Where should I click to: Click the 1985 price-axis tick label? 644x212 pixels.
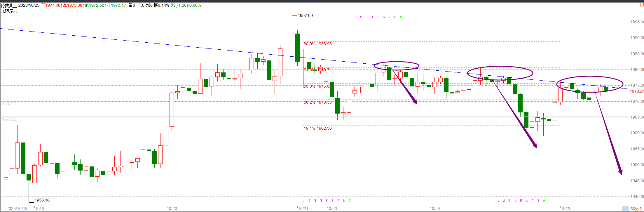[637, 54]
